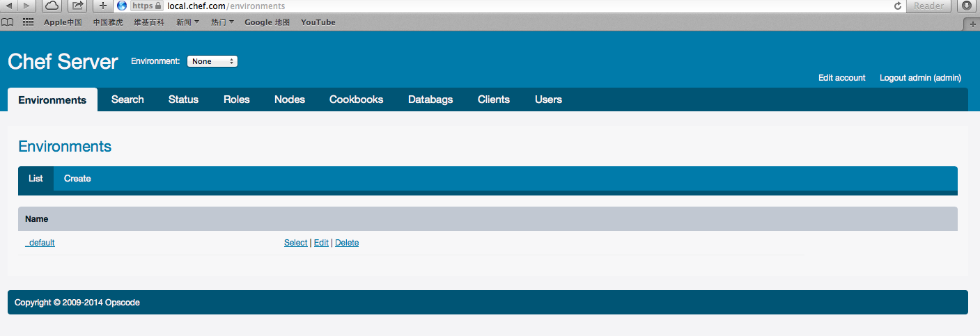Click the Chef Server title
The image size is (980, 336).
[x=63, y=62]
